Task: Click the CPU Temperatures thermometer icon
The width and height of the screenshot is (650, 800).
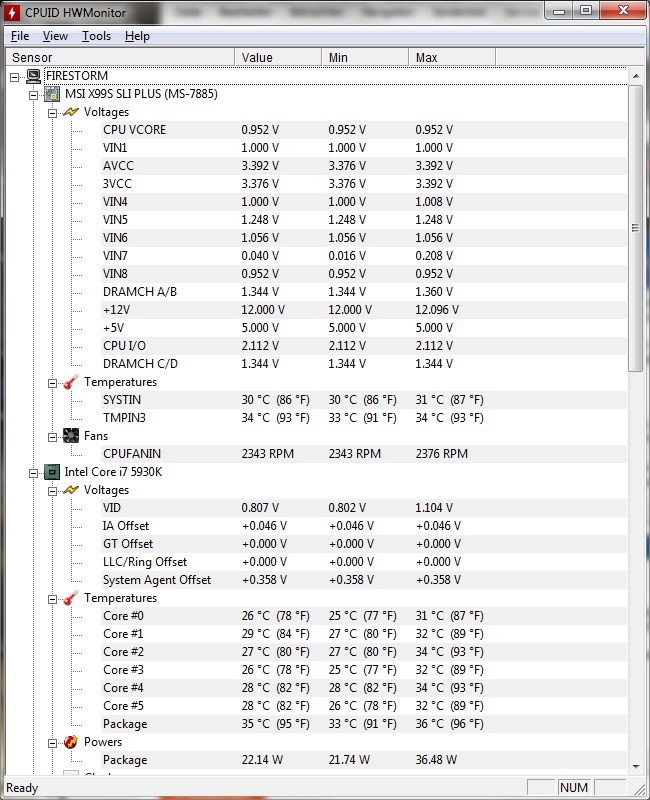Action: pyautogui.click(x=71, y=598)
